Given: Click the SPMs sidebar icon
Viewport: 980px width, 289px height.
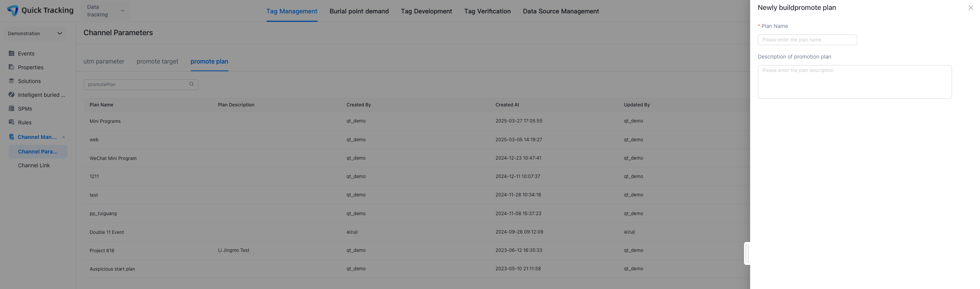Looking at the screenshot, I should tap(11, 109).
